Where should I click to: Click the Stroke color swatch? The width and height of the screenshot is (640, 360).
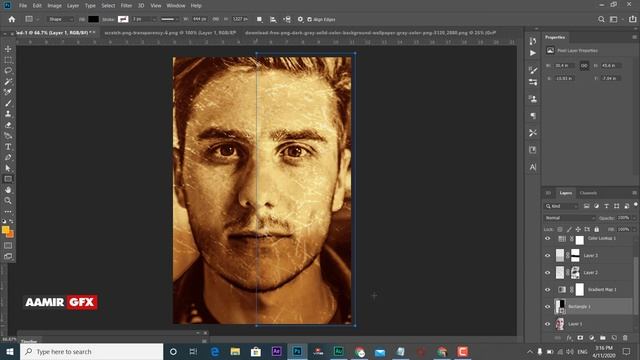(x=123, y=19)
